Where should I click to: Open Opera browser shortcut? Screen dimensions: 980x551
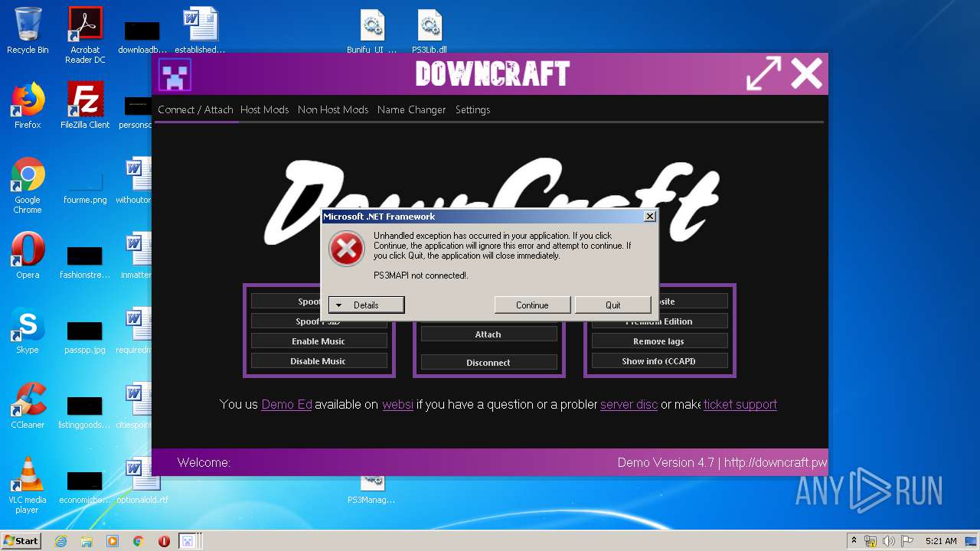pos(28,256)
